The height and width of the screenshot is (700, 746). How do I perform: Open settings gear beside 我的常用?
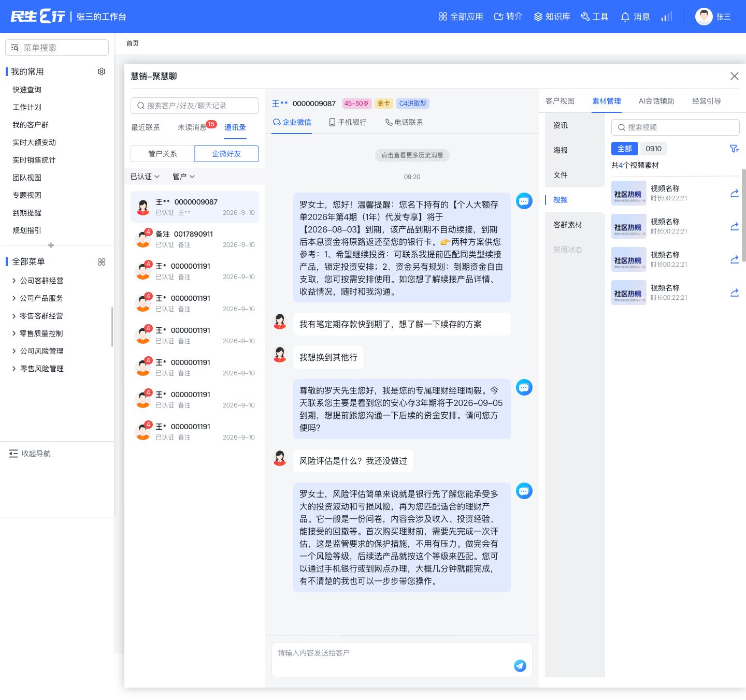coord(102,71)
